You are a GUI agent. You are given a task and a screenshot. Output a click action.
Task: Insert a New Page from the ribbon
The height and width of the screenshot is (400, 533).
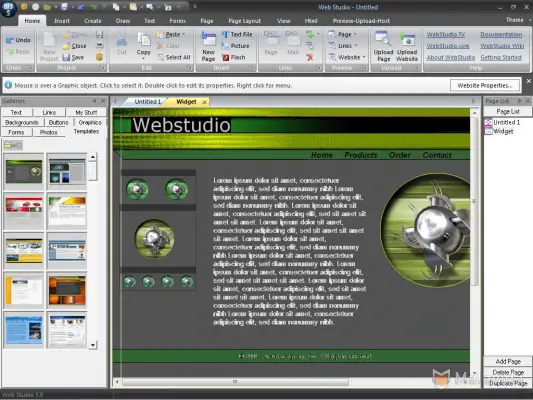click(208, 47)
